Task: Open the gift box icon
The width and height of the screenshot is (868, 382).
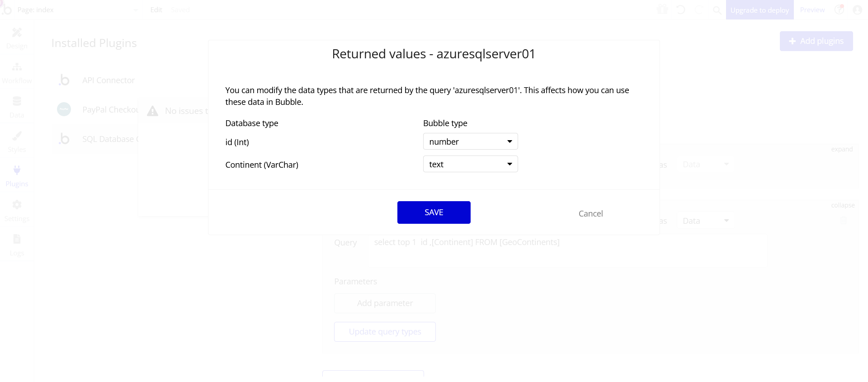Action: pyautogui.click(x=662, y=9)
